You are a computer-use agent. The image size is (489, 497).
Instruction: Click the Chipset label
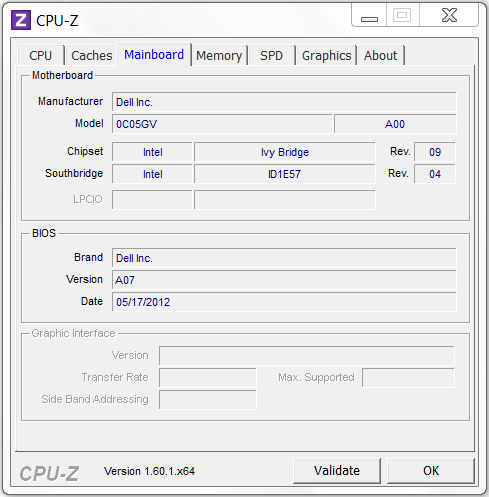(x=85, y=151)
